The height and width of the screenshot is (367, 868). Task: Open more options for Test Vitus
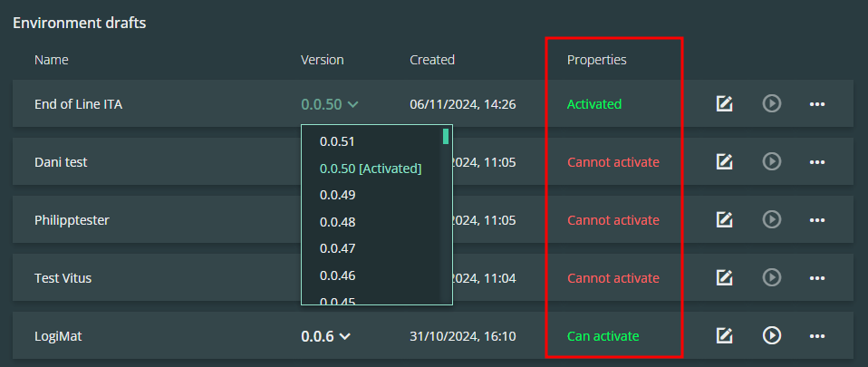coord(817,278)
